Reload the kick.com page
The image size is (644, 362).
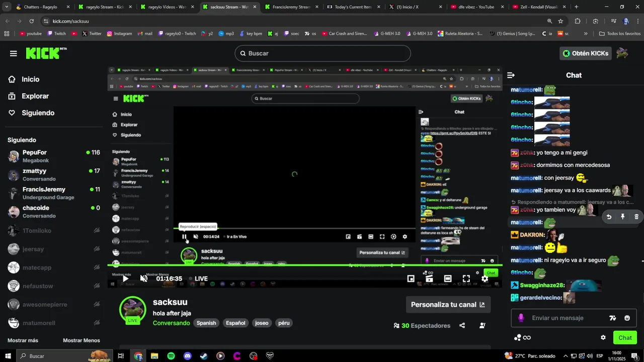point(31,21)
